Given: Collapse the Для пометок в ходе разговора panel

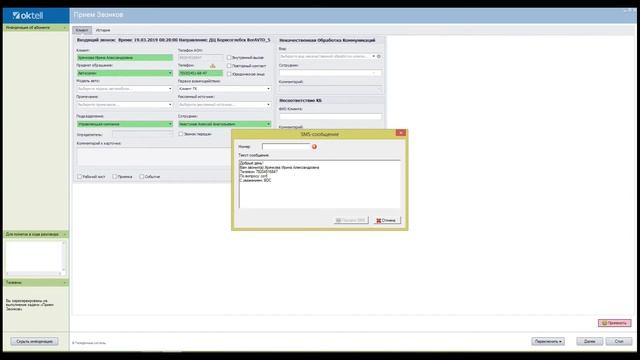Looking at the screenshot, I should click(x=64, y=234).
